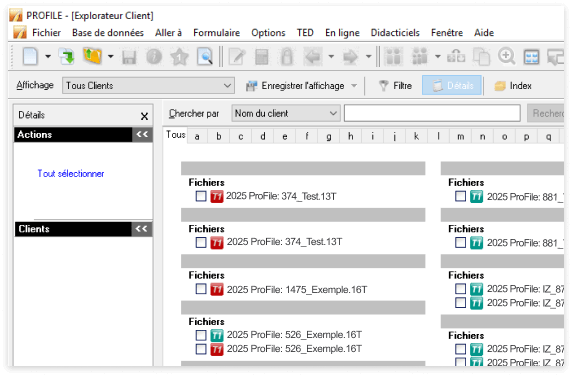This screenshot has width=572, height=376.
Task: Open the En ligne menu
Action: [342, 33]
